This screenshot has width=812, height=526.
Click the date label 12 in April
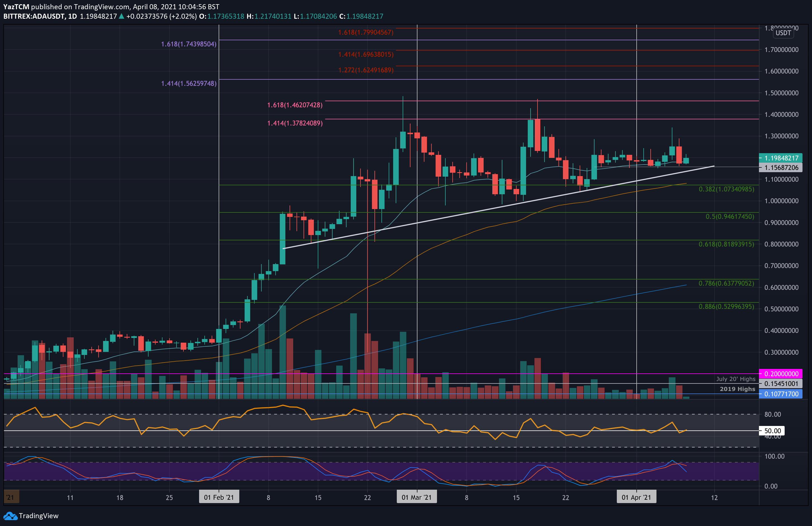pos(714,497)
